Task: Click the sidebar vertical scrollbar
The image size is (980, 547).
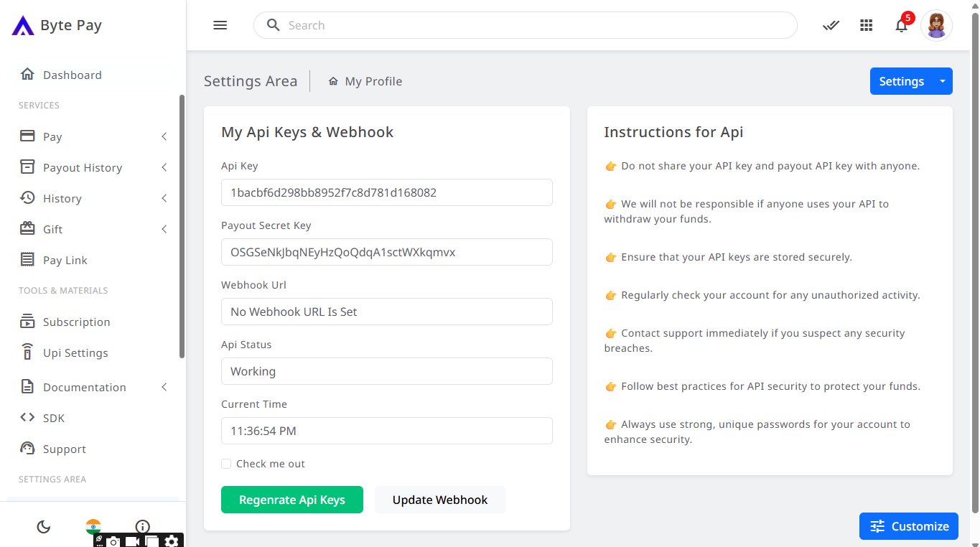Action: point(182,226)
